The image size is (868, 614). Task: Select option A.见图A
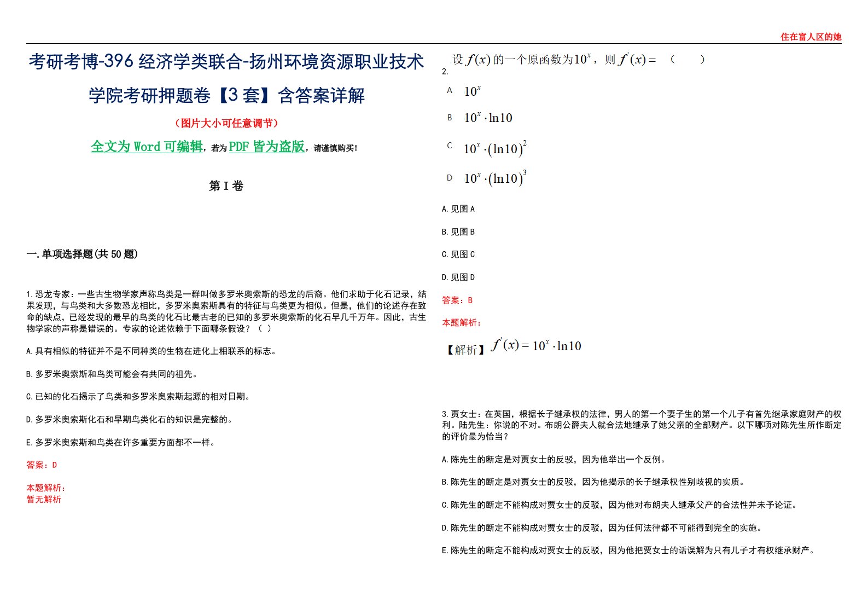[458, 209]
